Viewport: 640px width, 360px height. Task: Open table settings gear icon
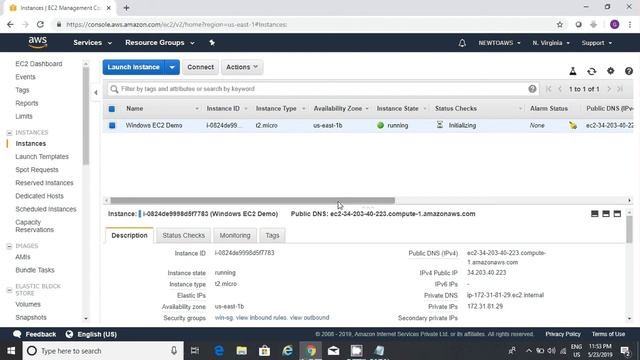pyautogui.click(x=610, y=71)
